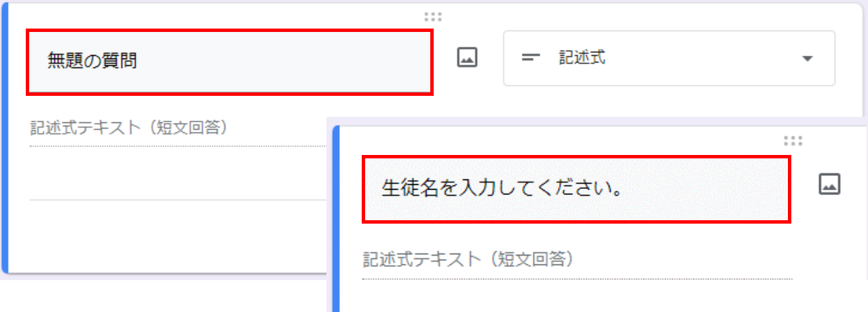Click the dropdown arrow in the question type selector

pos(807,58)
